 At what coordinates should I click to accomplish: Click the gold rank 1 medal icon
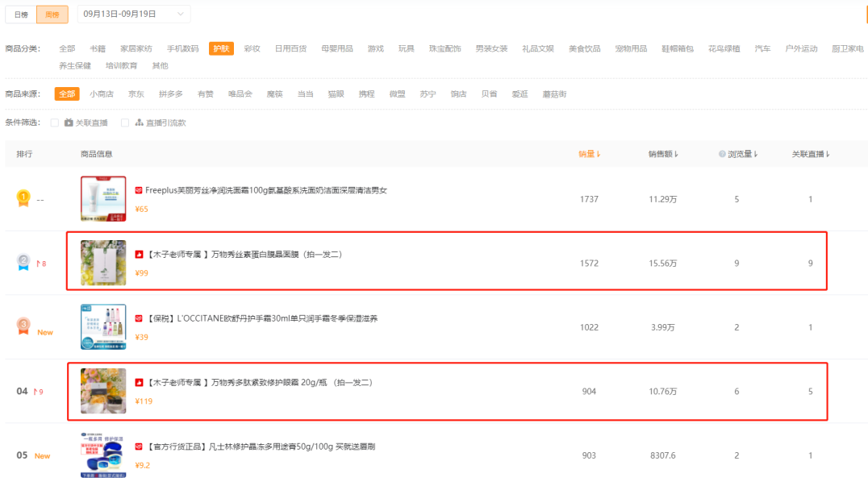pyautogui.click(x=23, y=198)
